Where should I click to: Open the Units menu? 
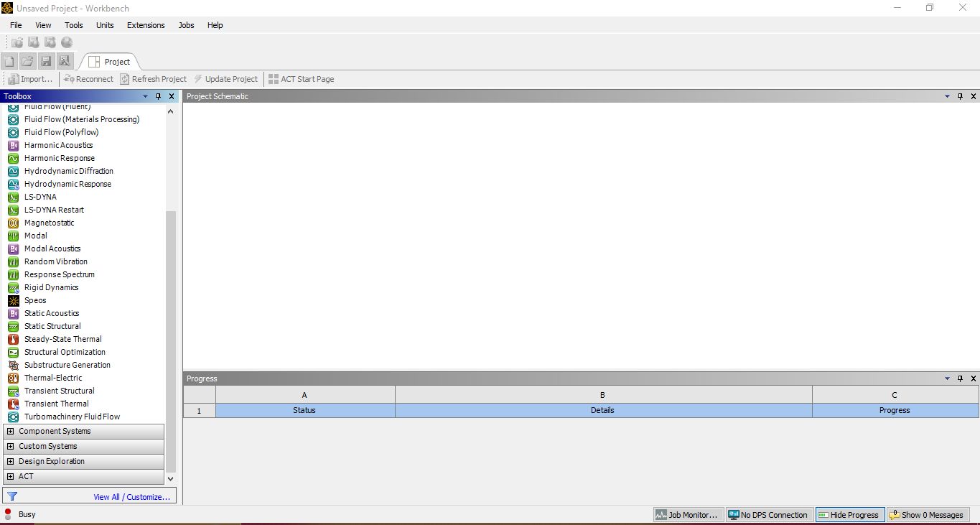coord(105,25)
